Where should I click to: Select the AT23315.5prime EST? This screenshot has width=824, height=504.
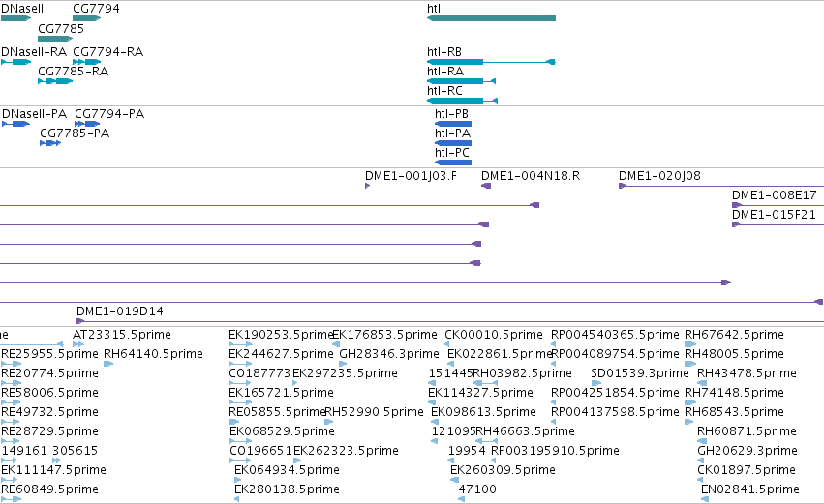pos(78,344)
